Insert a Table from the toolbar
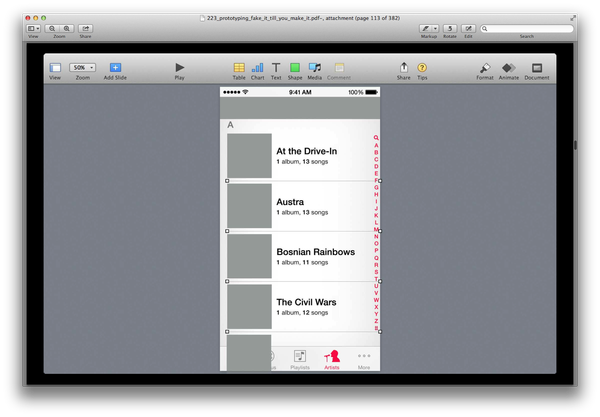 coord(239,68)
